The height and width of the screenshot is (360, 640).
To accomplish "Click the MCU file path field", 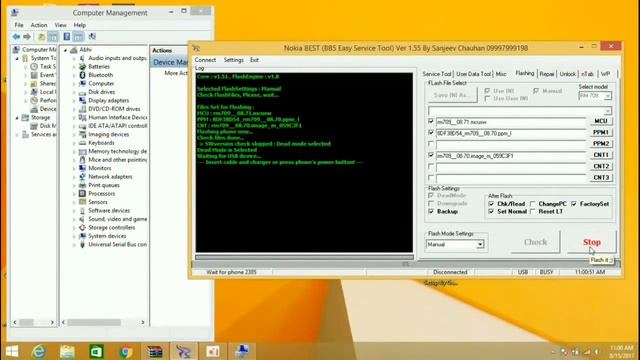I will [511, 122].
